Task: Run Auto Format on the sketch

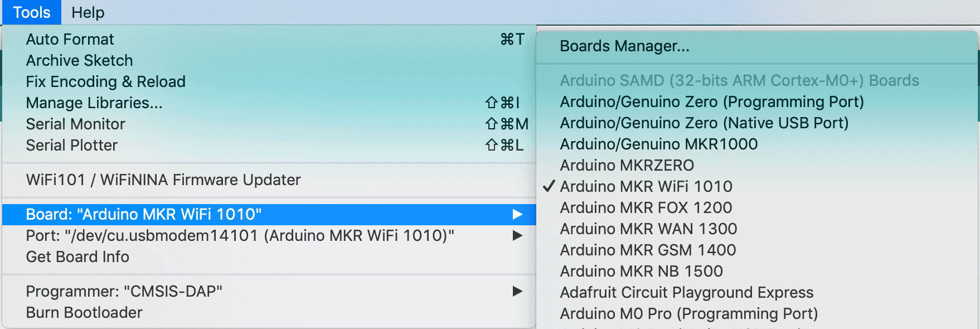Action: click(70, 39)
